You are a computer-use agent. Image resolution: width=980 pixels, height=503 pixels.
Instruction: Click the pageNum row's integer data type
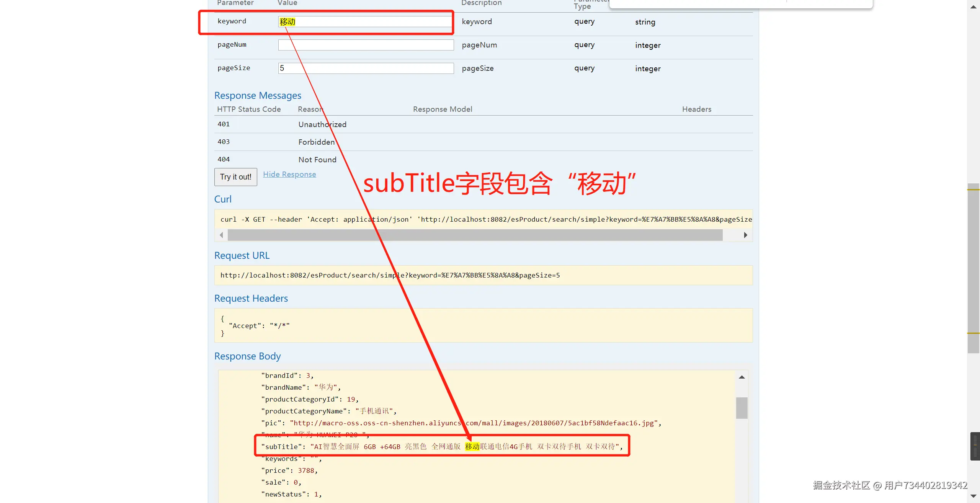click(x=648, y=46)
